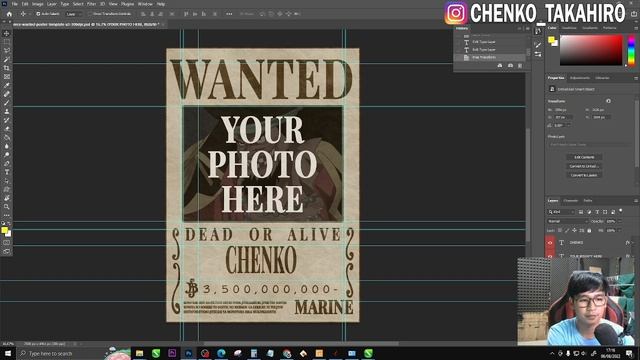Open the Auto-Select Layer dropdown
This screenshot has width=640, height=360.
click(x=74, y=14)
